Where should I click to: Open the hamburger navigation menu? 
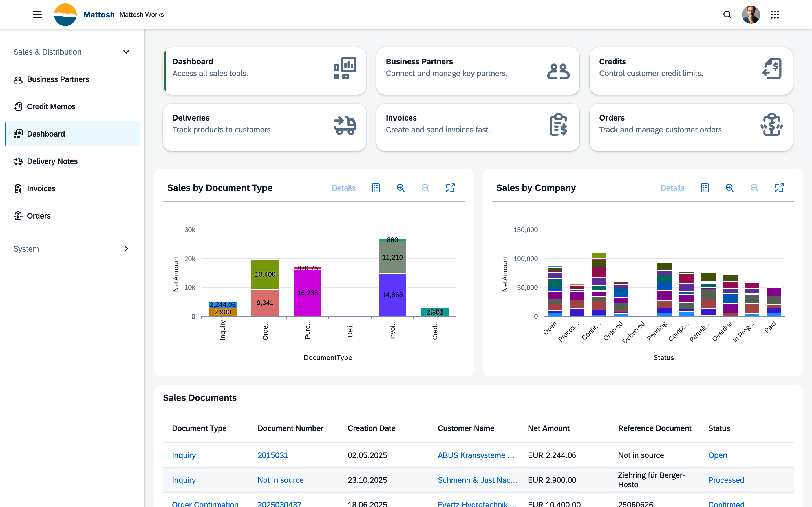(37, 14)
